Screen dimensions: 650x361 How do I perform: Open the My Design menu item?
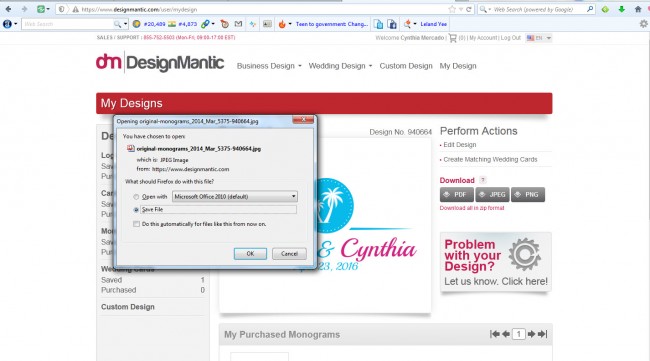pyautogui.click(x=458, y=66)
